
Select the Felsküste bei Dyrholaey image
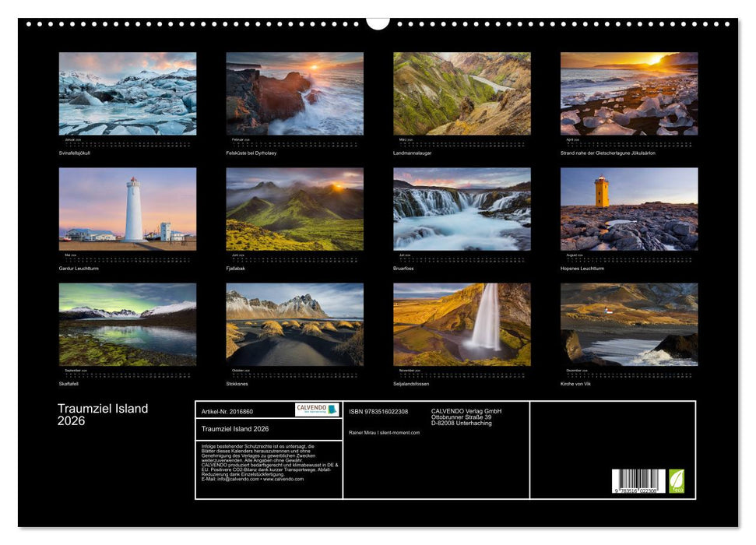coord(294,94)
